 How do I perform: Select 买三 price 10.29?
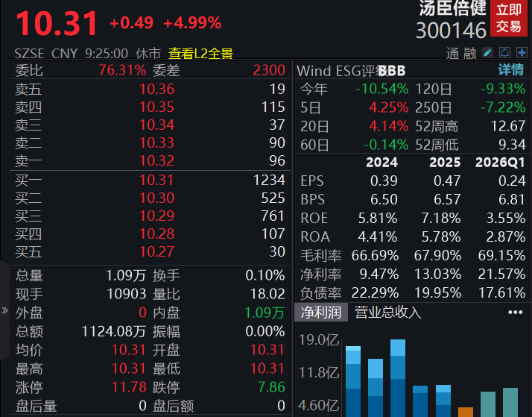[156, 216]
